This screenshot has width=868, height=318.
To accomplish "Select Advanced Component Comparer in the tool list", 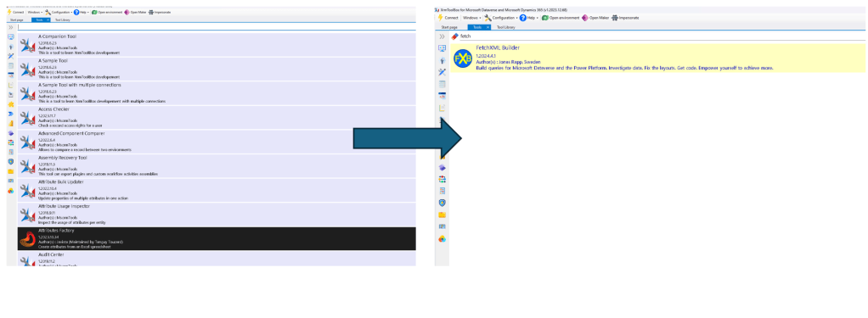I will point(217,142).
